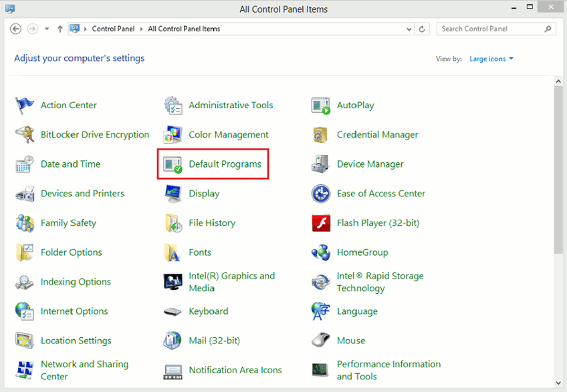Open the Action Center link text
Viewport: 567px width, 392px height.
coord(69,105)
